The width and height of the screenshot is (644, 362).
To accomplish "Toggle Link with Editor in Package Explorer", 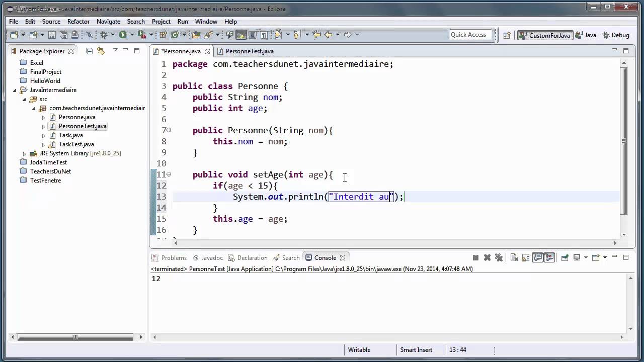I will [x=101, y=51].
